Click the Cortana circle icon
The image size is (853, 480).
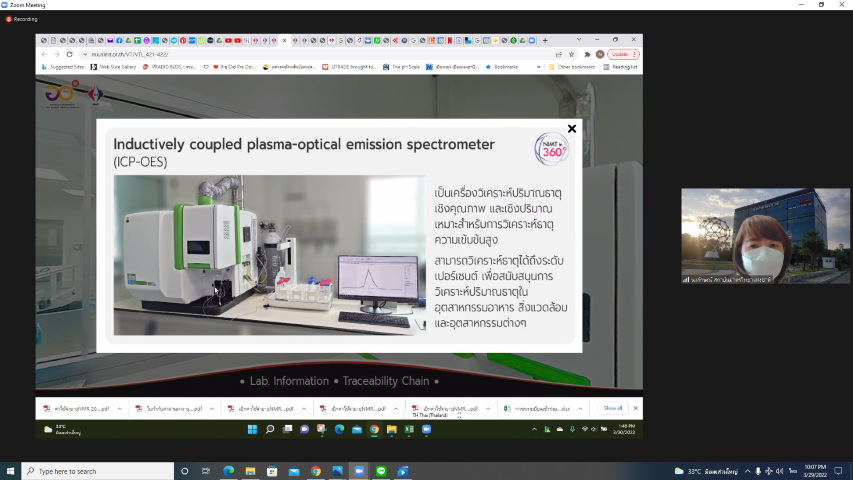click(184, 471)
